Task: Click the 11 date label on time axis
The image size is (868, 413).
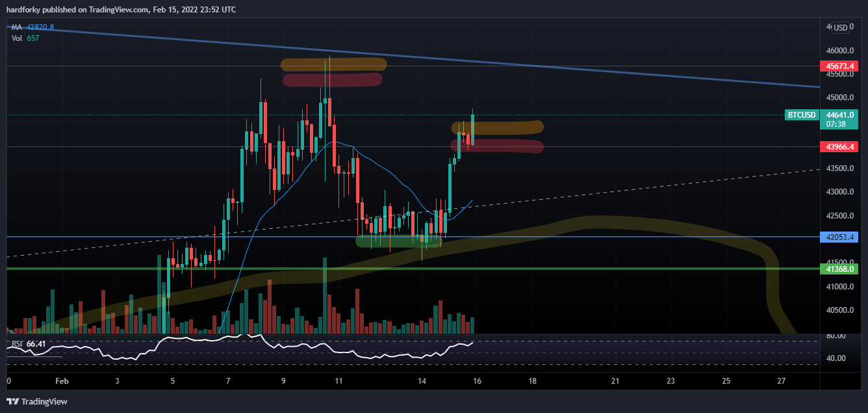Action: click(338, 381)
